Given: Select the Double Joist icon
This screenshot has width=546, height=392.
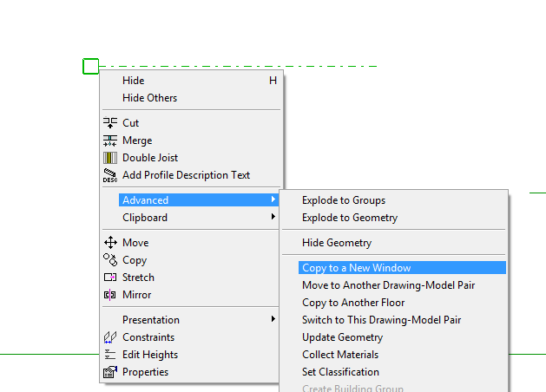Looking at the screenshot, I should point(110,158).
